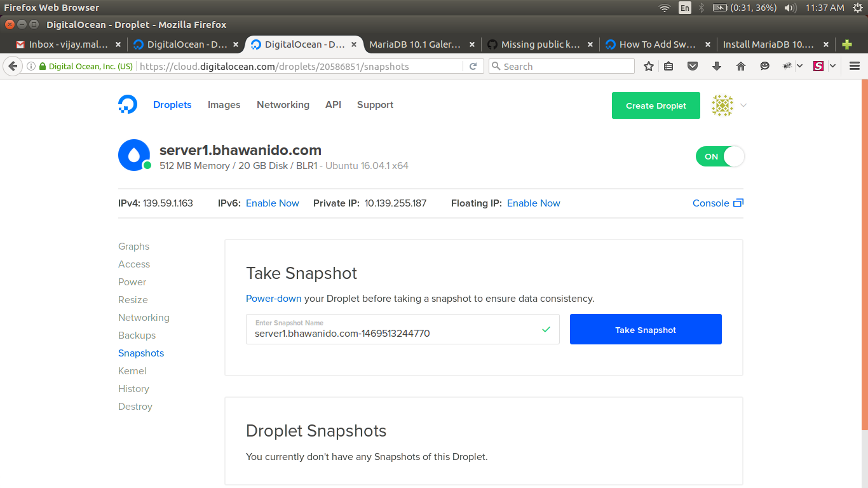This screenshot has height=488, width=868.
Task: Open Console link for droplet
Action: [x=717, y=203]
